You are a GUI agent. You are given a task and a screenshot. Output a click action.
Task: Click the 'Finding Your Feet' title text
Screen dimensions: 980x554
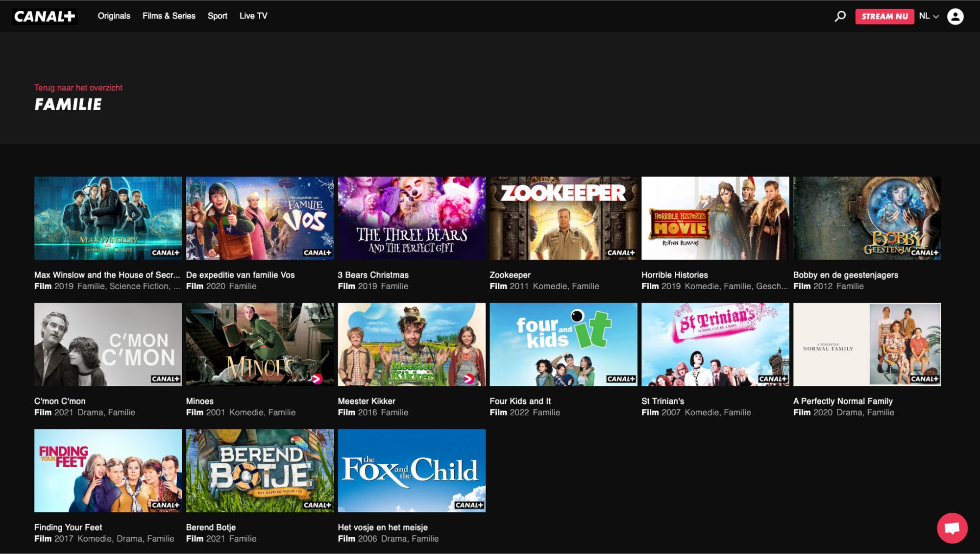point(68,528)
